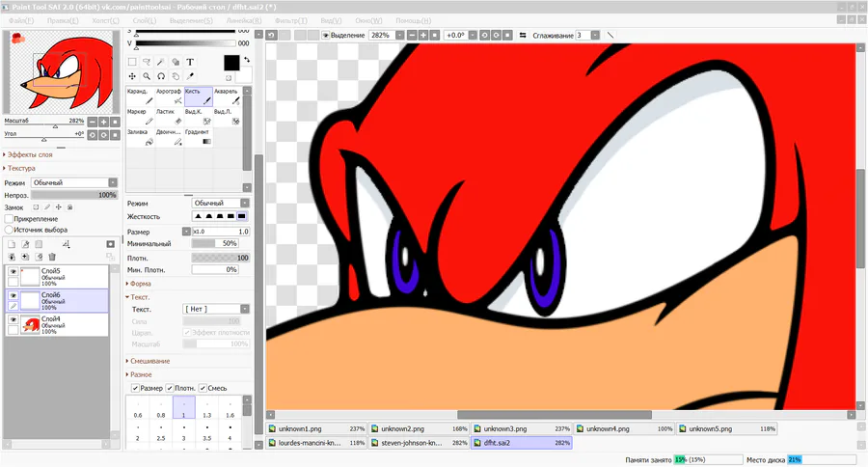Viewport: 868px width, 467px height.
Task: Switch to the unknown5.png document tab
Action: 727,428
